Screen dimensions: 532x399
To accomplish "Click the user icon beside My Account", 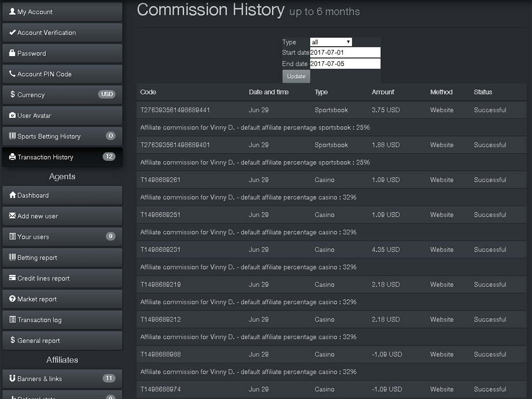I will (12, 11).
